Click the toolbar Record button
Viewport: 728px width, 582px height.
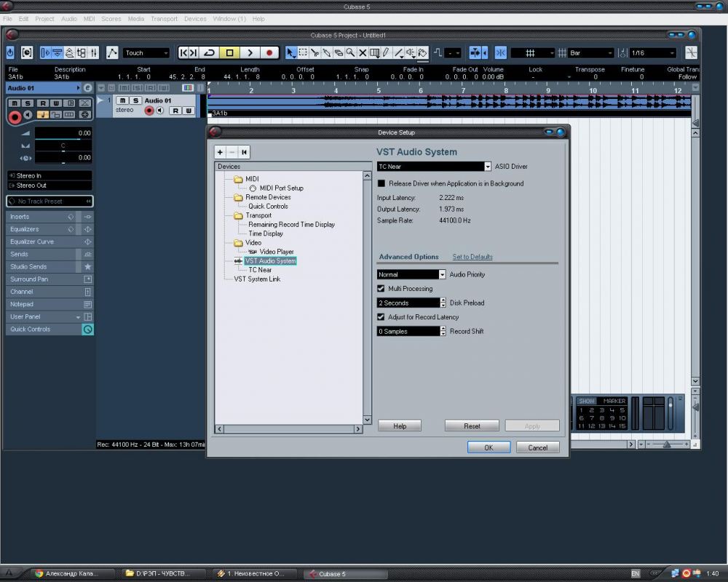click(269, 53)
